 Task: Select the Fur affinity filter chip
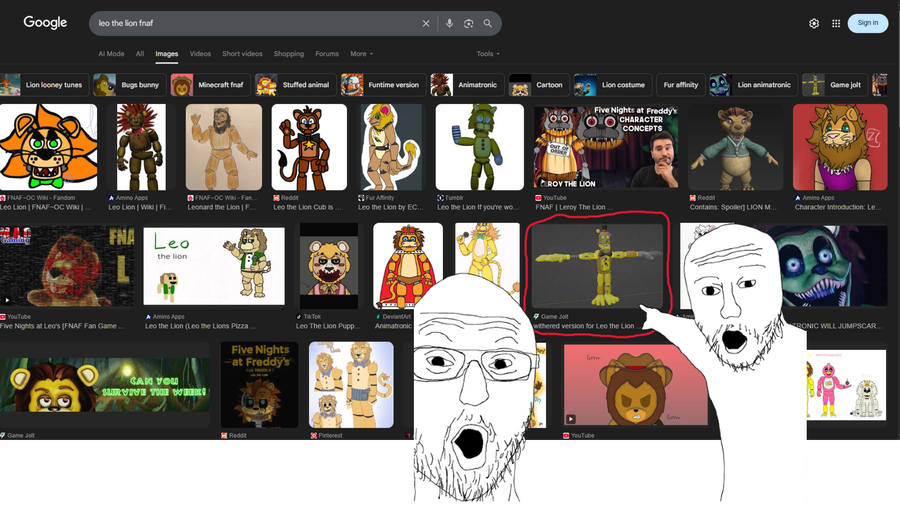click(681, 85)
